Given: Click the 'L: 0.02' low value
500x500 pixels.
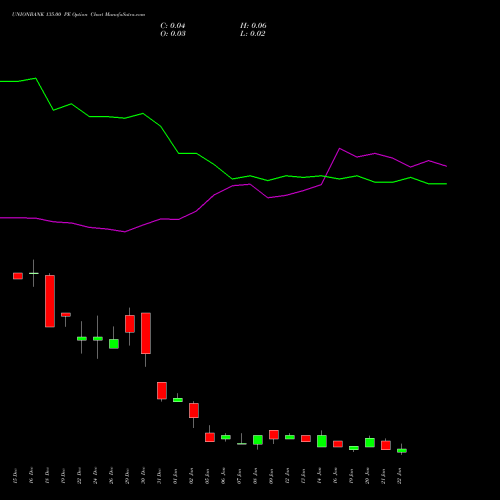Looking at the screenshot, I should [253, 34].
